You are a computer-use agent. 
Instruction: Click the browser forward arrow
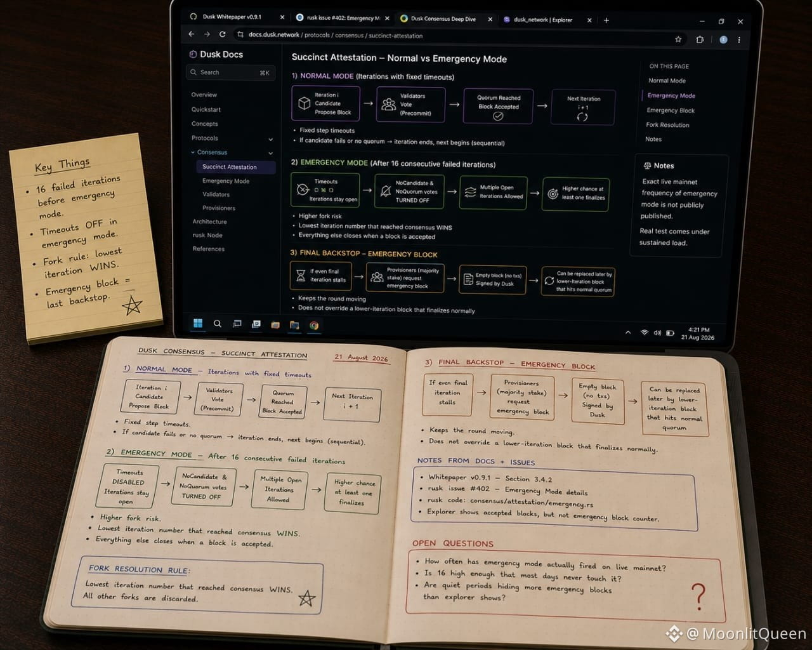click(x=207, y=34)
